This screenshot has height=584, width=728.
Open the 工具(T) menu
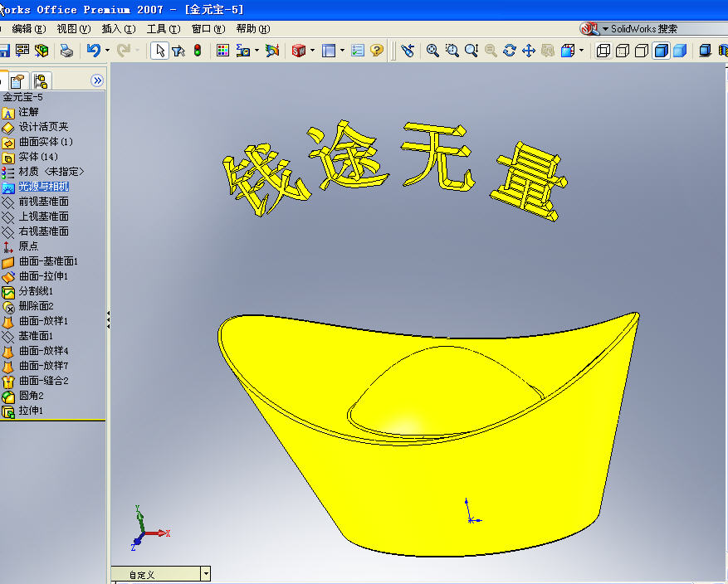(x=164, y=29)
